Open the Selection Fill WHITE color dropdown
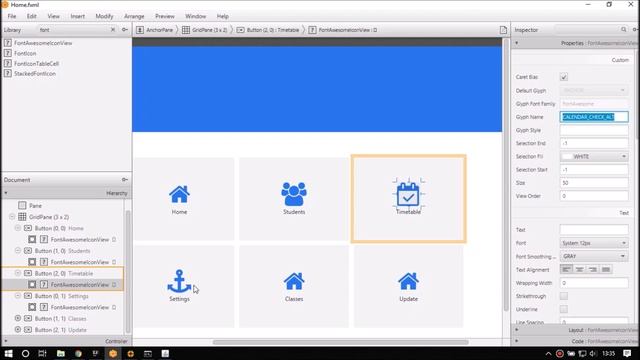The height and width of the screenshot is (360, 640). pyautogui.click(x=594, y=156)
